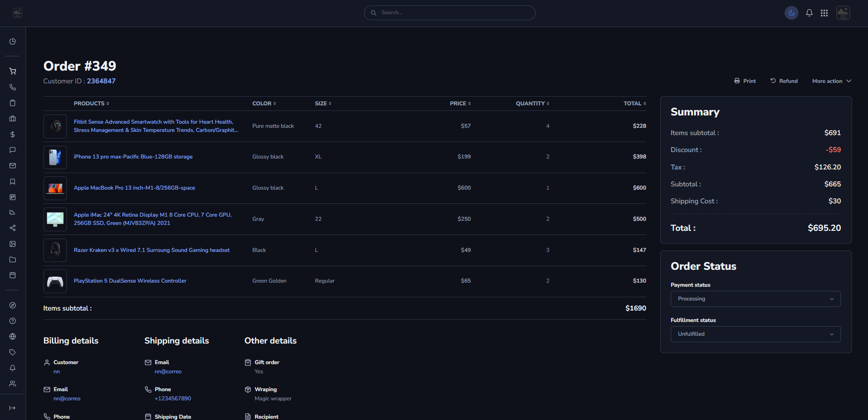Viewport: 868px width, 420px height.
Task: Expand the sidebar with the bottom arrow
Action: tap(12, 408)
